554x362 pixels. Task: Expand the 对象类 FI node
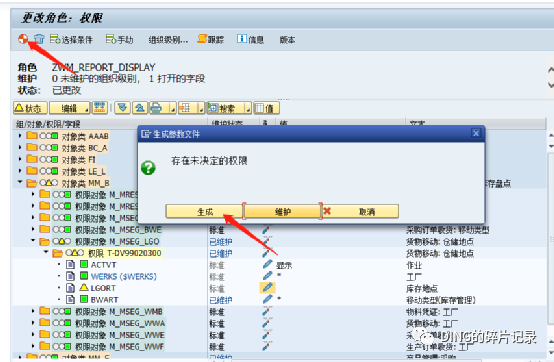[20, 159]
